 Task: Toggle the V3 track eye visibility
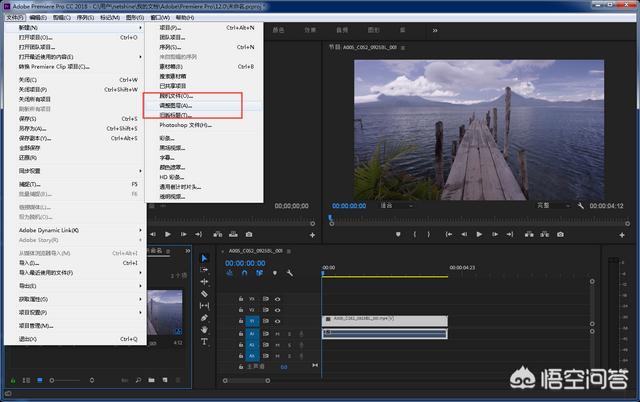pos(278,299)
